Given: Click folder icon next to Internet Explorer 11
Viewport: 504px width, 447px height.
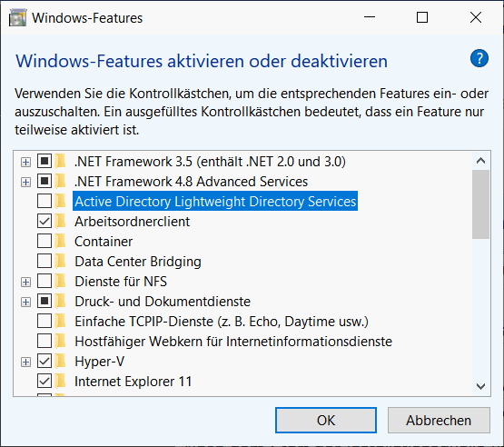Looking at the screenshot, I should pyautogui.click(x=60, y=381).
